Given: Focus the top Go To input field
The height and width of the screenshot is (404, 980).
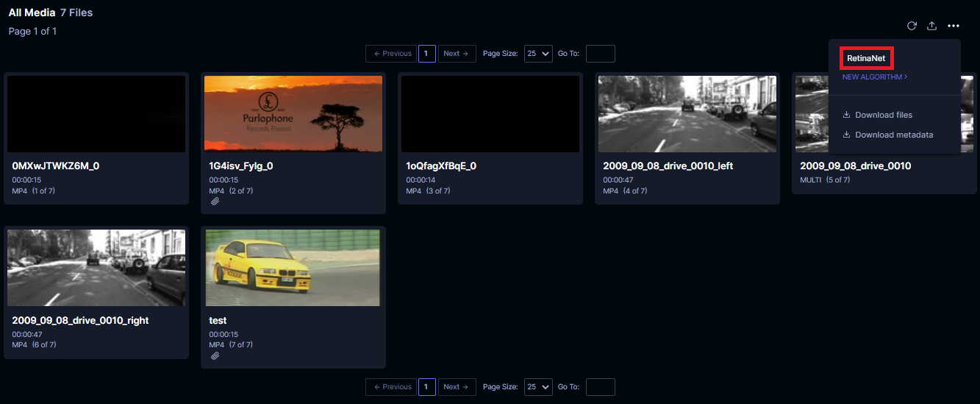Looking at the screenshot, I should tap(600, 54).
